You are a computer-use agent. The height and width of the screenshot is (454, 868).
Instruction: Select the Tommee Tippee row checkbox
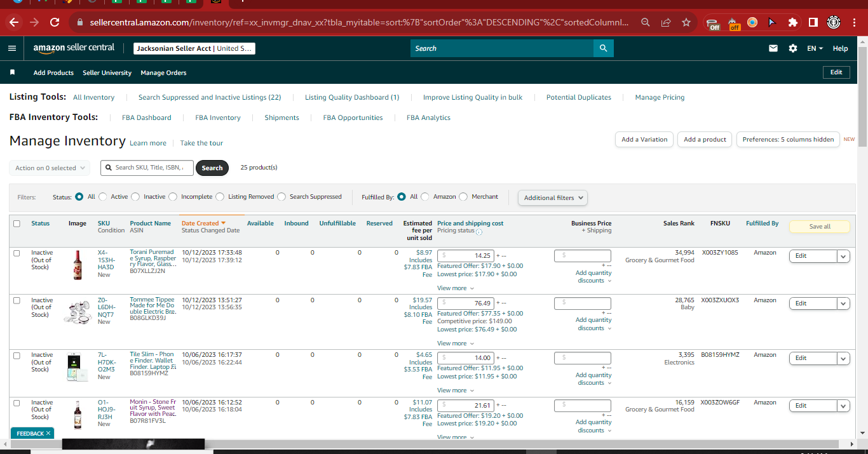(17, 300)
